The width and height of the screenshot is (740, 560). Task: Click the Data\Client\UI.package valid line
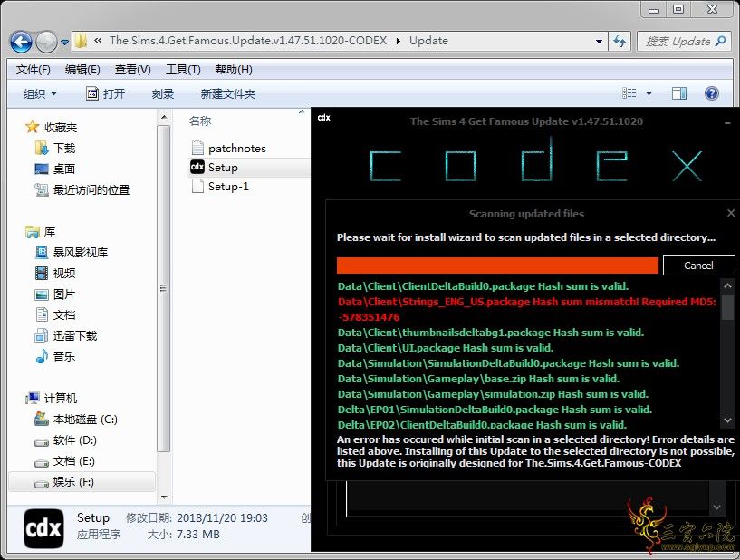tap(446, 348)
